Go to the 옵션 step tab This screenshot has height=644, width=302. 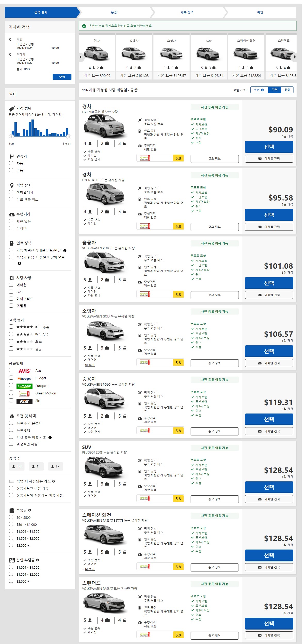[x=114, y=12]
